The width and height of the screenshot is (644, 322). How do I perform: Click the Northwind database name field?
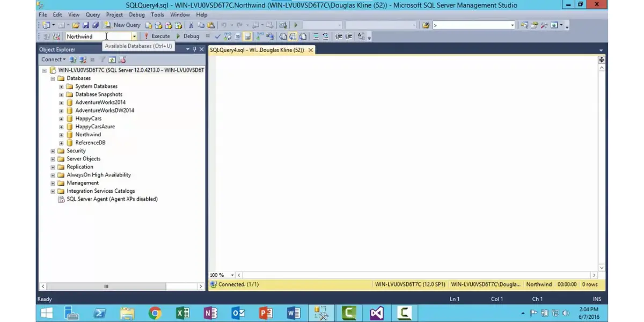[x=98, y=36]
